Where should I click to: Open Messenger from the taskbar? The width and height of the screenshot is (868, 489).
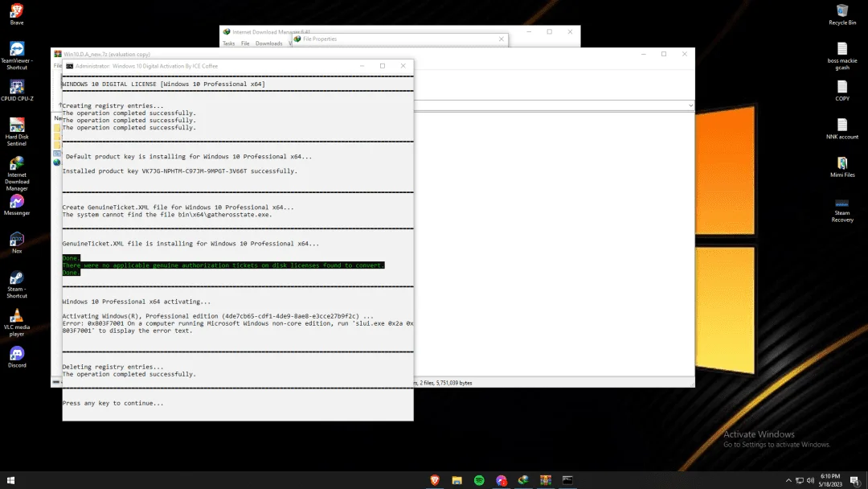click(501, 480)
